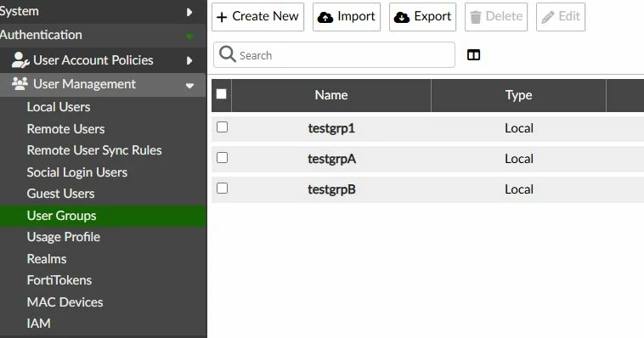
Task: Check the box for testgrpA
Action: (223, 158)
